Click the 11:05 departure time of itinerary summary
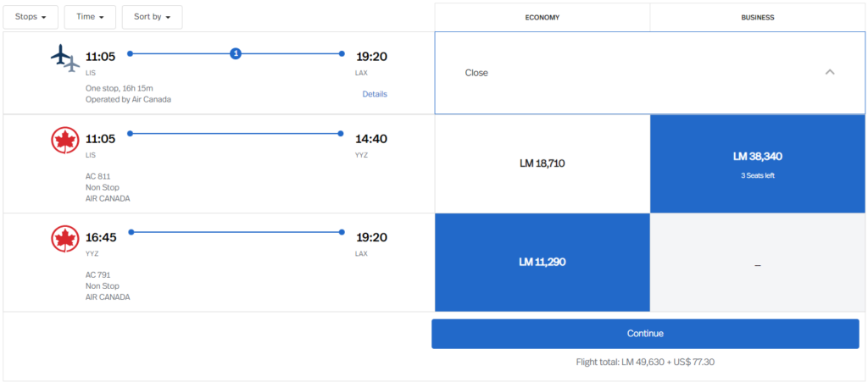868x382 pixels. coord(101,57)
